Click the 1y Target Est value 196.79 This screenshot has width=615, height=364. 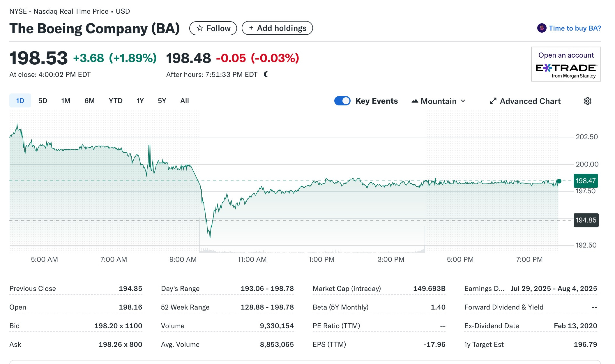click(585, 344)
